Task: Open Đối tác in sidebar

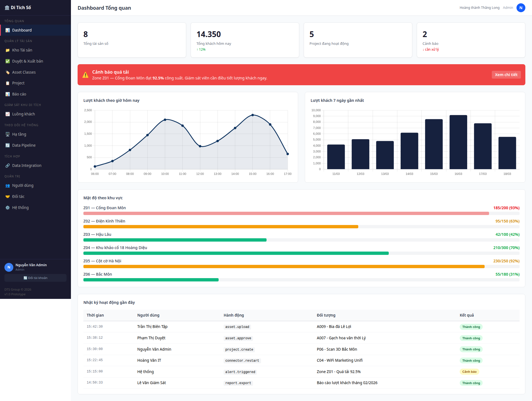Action: pos(18,196)
